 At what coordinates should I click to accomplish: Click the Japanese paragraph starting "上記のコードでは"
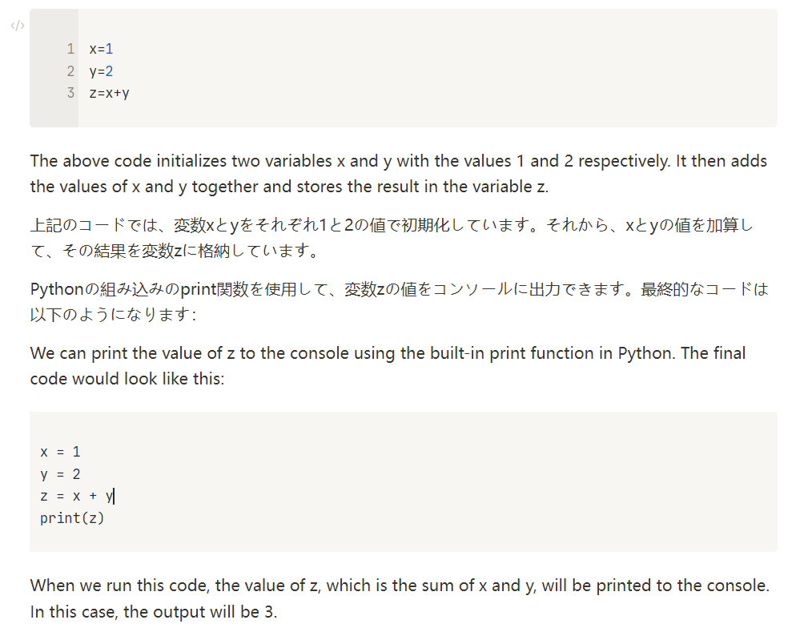point(391,239)
